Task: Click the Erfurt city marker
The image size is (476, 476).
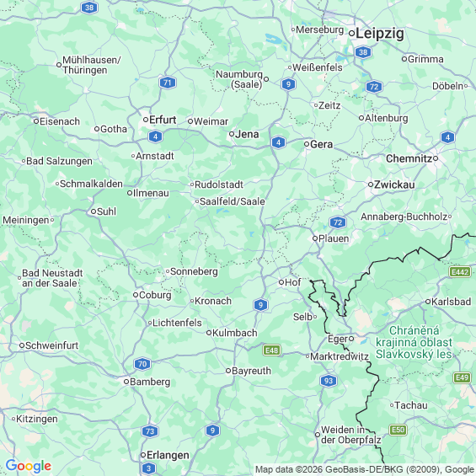Action: (x=146, y=120)
